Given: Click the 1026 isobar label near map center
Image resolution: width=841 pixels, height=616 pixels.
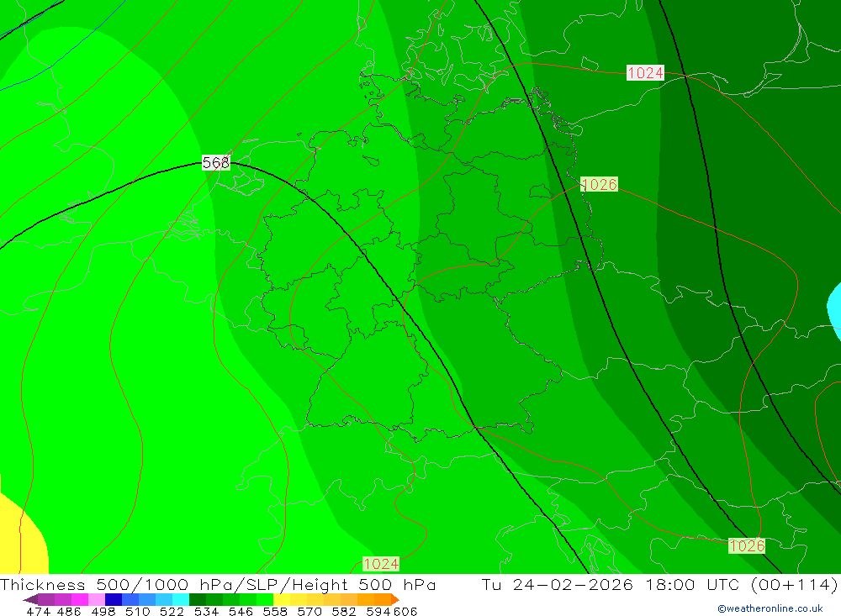Looking at the screenshot, I should click(599, 184).
